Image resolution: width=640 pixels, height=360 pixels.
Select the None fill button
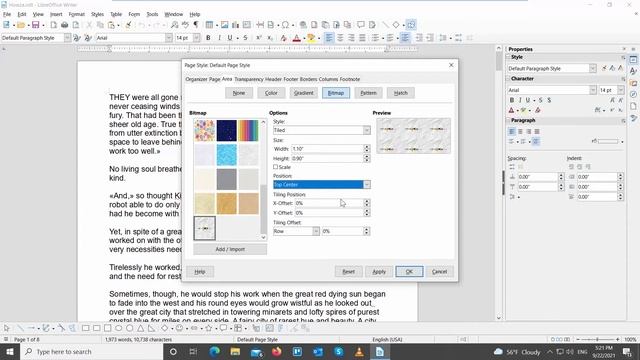[239, 93]
